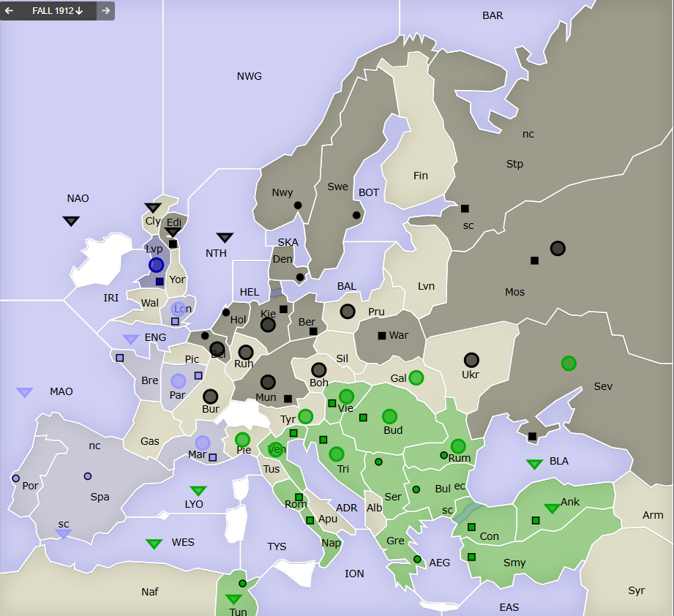Viewport: 674px width, 616px height.
Task: Open the FALL 1912 turn dropdown
Action: tap(58, 11)
